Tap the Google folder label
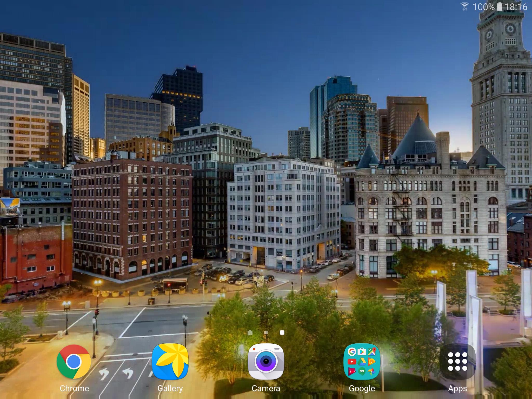Viewport: 532px width, 399px height. (362, 389)
